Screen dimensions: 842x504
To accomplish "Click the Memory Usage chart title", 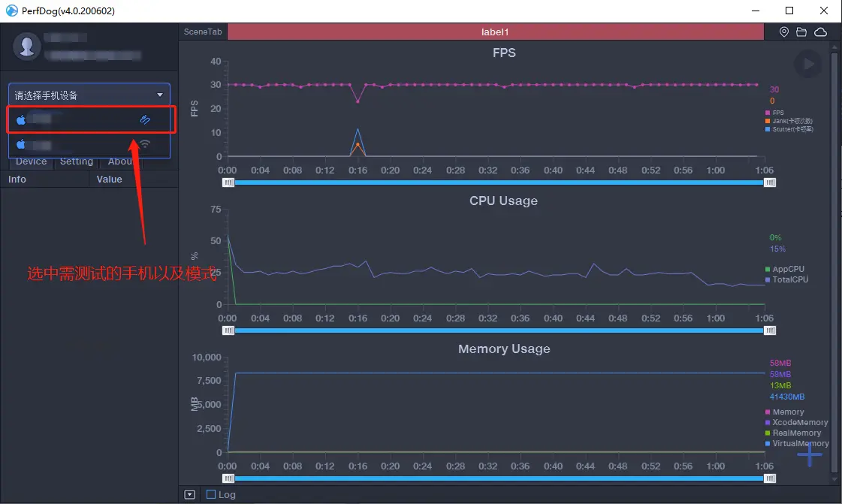I will click(504, 349).
